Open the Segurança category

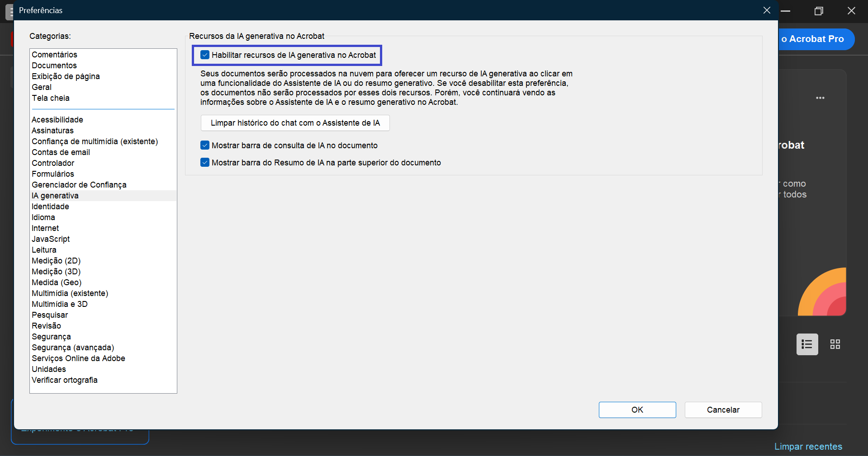coord(103,337)
